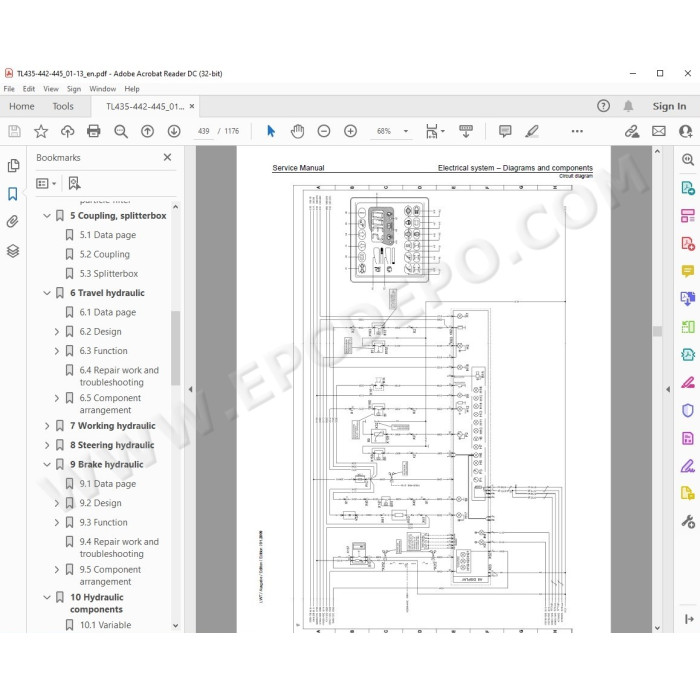The width and height of the screenshot is (700, 700).
Task: Select the highlight pen tool
Action: coord(532,131)
